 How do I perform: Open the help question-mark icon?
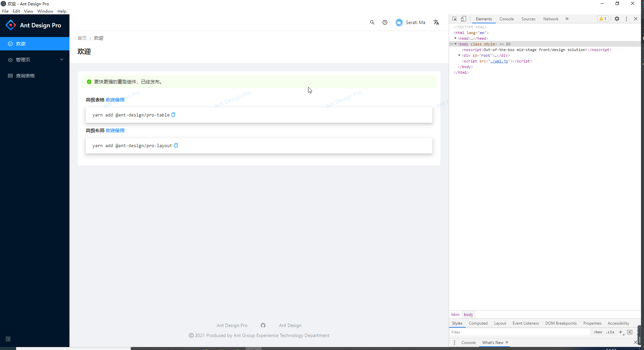coord(385,22)
